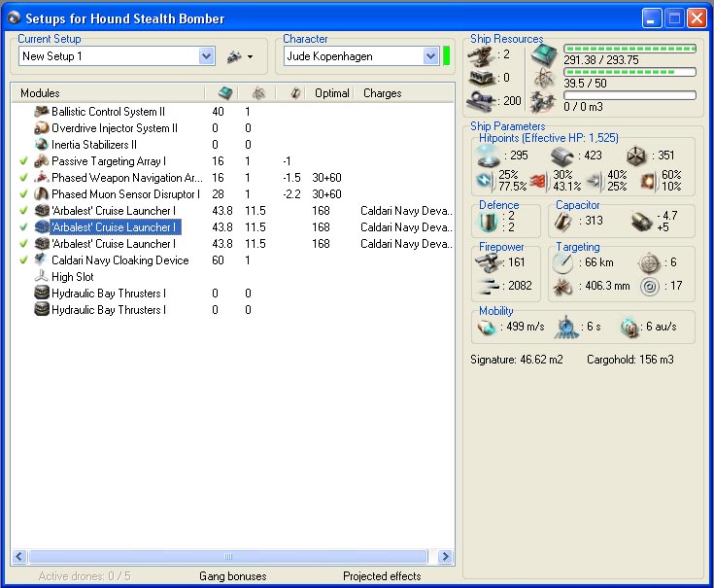Click the shield hitpoints icon showing 295
This screenshot has width=714, height=588.
pyautogui.click(x=489, y=156)
